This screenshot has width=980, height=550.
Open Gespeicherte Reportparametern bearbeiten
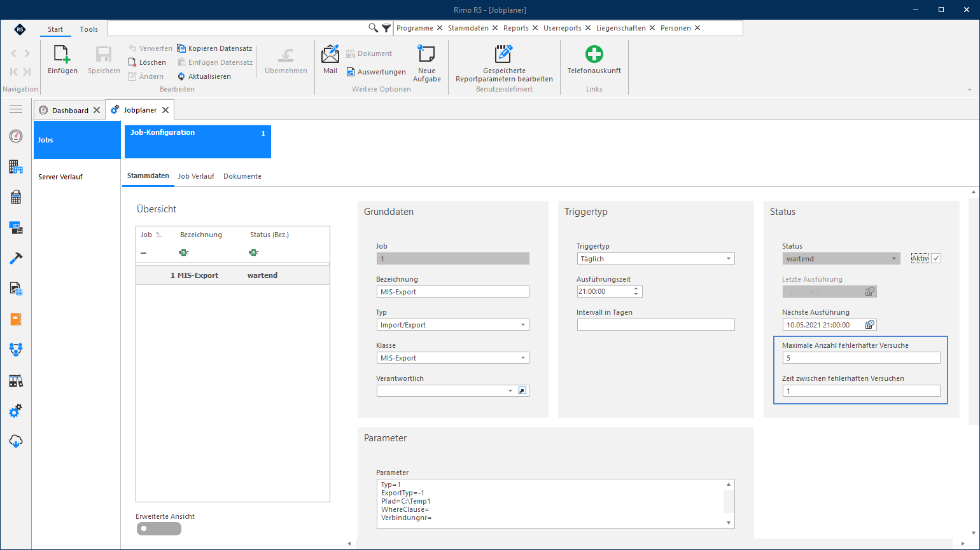[x=504, y=63]
